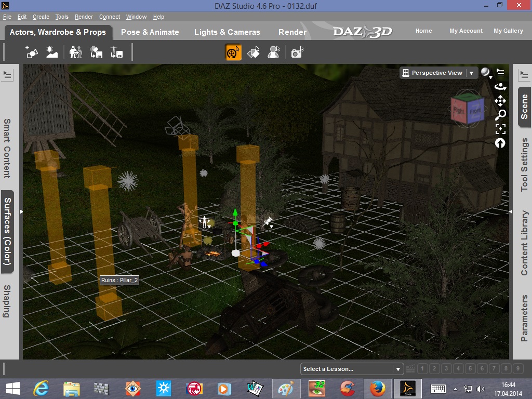Click the Windows Start button
Image resolution: width=532 pixels, height=399 pixels.
12,389
